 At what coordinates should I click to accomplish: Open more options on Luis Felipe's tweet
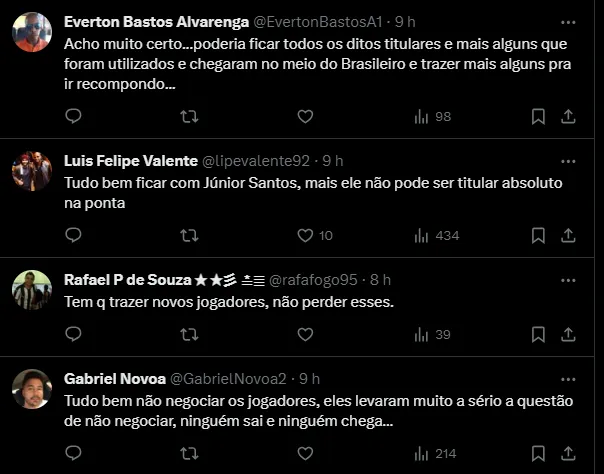tap(568, 161)
